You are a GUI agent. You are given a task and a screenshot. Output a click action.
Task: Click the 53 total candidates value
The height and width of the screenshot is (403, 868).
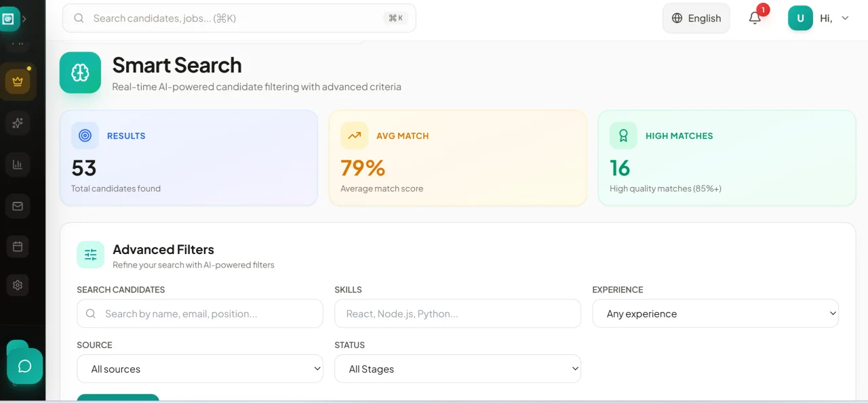coord(84,168)
